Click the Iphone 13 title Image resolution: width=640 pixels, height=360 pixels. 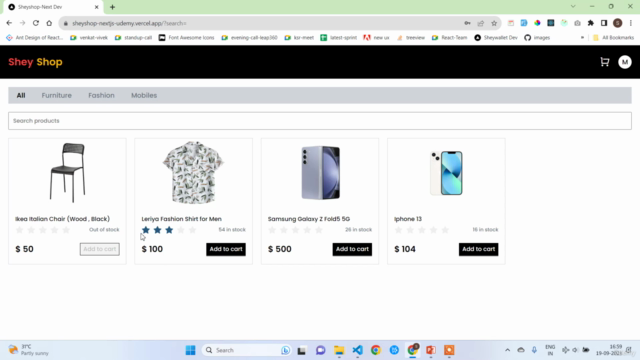(408, 219)
